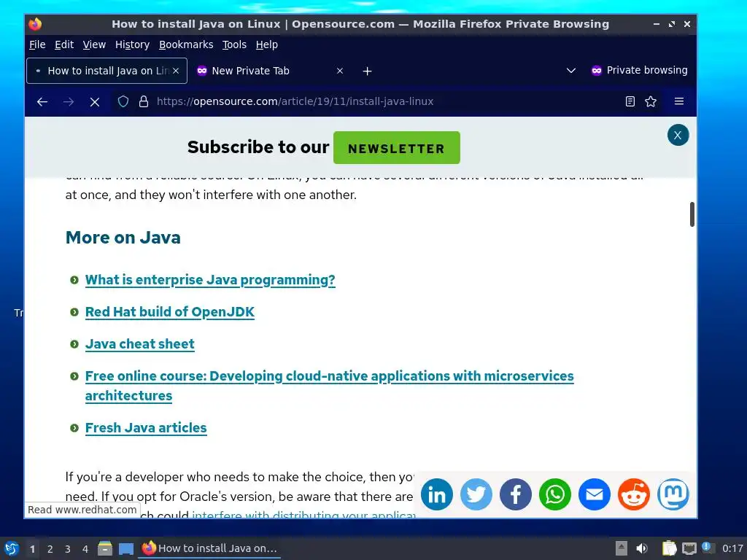Share the article on Twitter
The image size is (747, 560).
coord(476,494)
